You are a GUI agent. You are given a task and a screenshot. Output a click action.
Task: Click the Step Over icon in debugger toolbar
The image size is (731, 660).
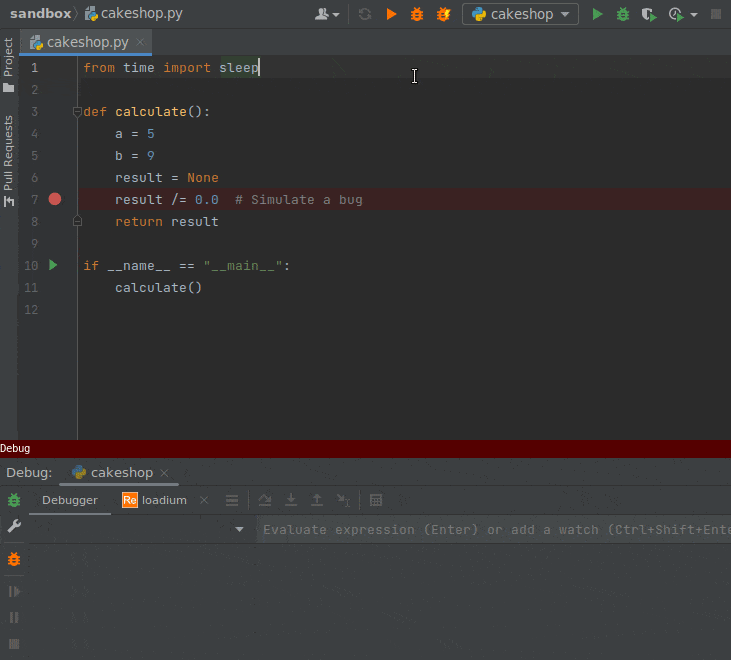coord(265,500)
